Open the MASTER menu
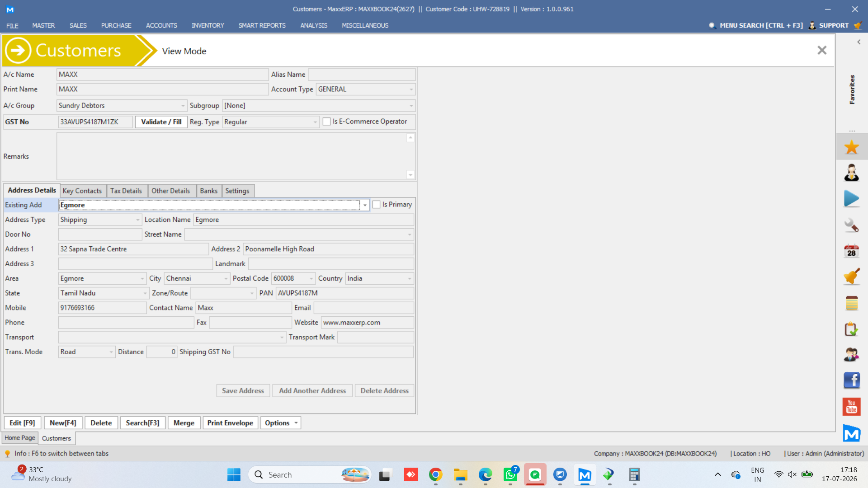This screenshot has width=868, height=488. (43, 25)
